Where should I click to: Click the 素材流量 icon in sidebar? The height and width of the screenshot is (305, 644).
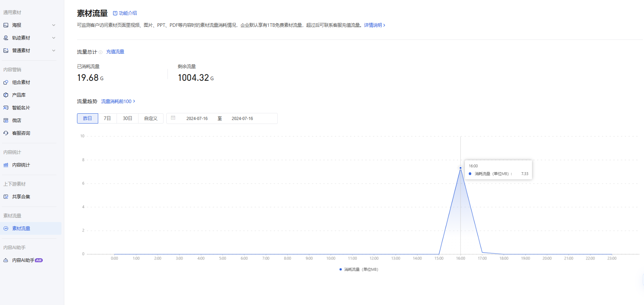pyautogui.click(x=6, y=228)
